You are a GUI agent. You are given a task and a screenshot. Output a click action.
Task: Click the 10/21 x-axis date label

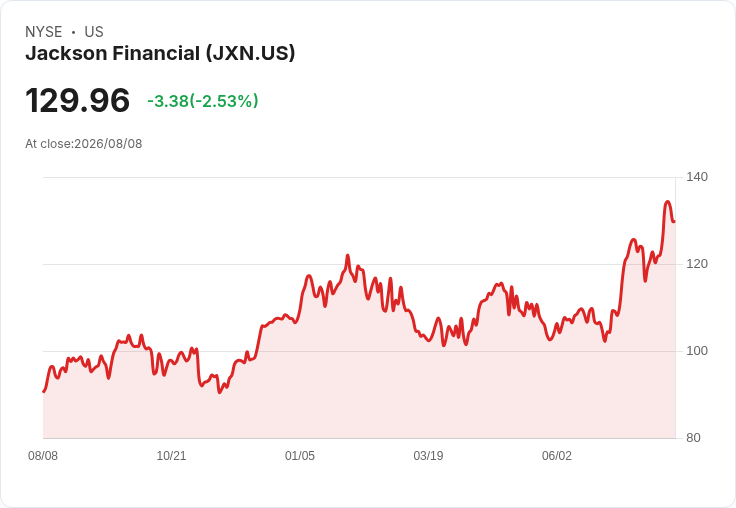pyautogui.click(x=171, y=455)
